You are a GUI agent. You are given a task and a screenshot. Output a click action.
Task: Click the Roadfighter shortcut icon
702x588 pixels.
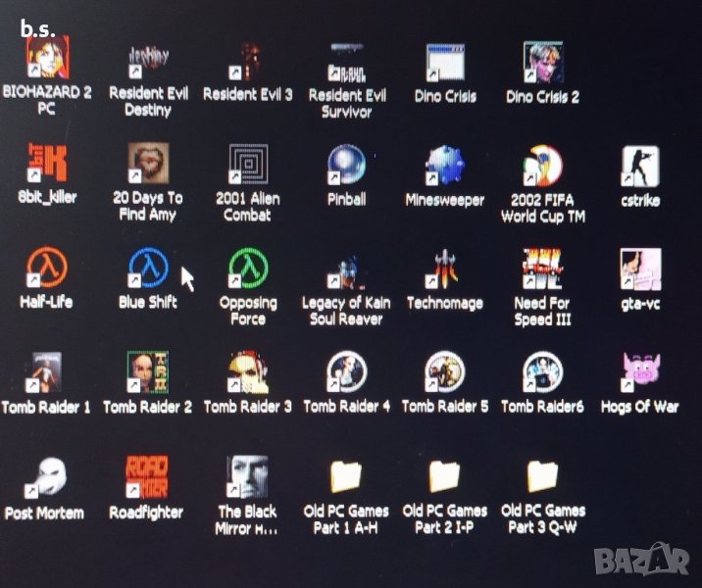pos(145,476)
